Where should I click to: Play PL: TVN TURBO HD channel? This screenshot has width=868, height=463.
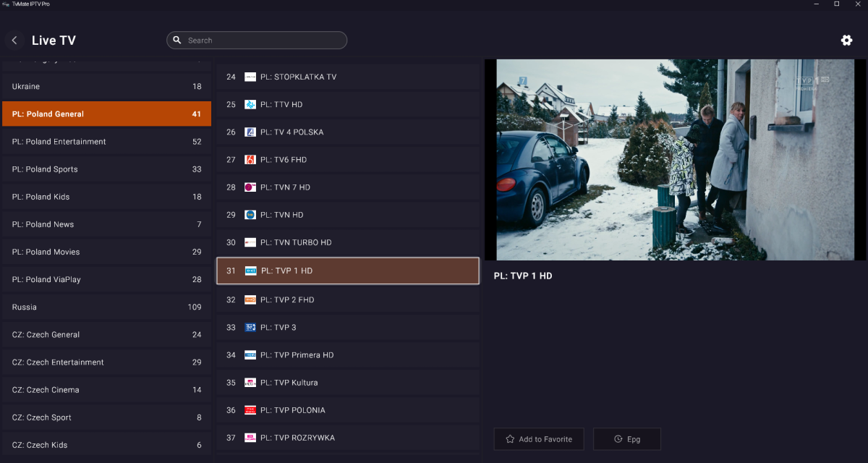pyautogui.click(x=347, y=243)
